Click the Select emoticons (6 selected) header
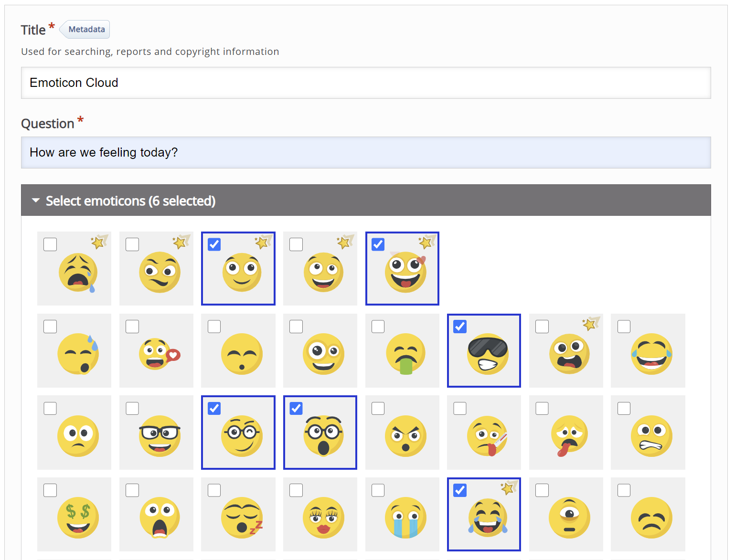 pyautogui.click(x=130, y=201)
